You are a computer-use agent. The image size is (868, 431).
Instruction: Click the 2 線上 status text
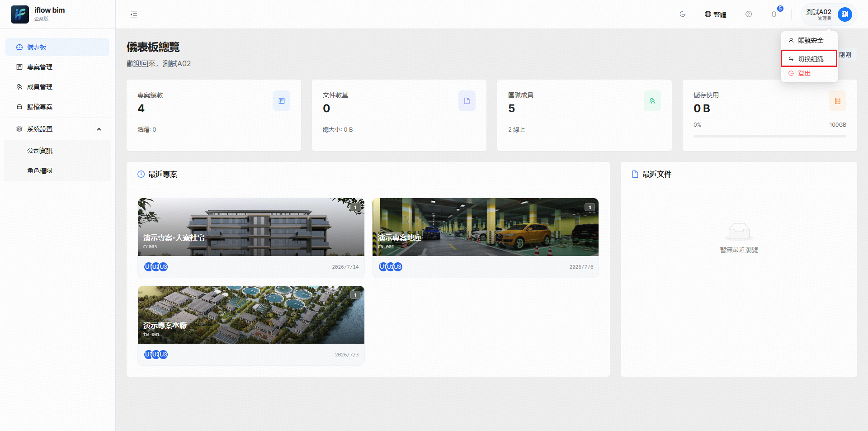pos(517,130)
